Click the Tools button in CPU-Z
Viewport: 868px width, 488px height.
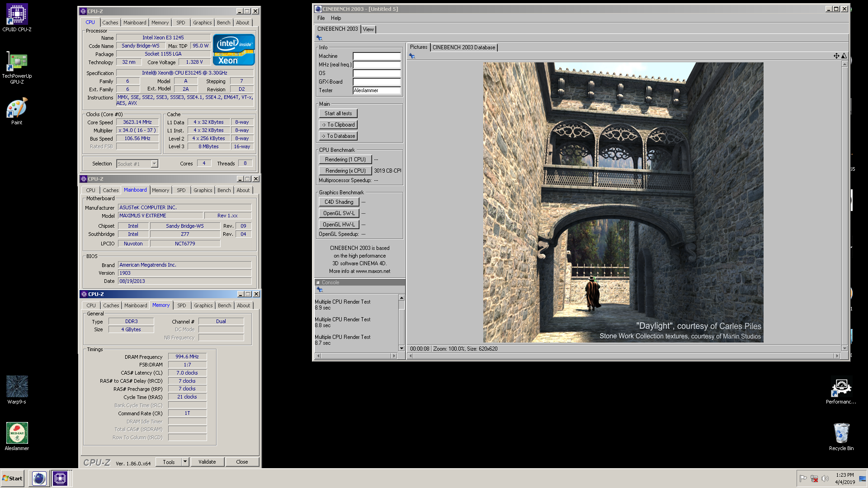pyautogui.click(x=169, y=462)
